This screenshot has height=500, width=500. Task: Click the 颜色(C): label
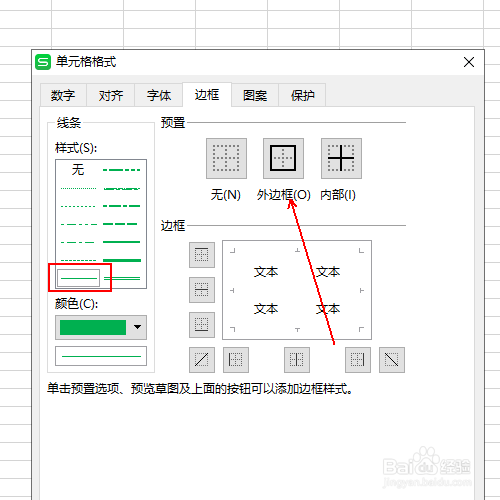[77, 304]
